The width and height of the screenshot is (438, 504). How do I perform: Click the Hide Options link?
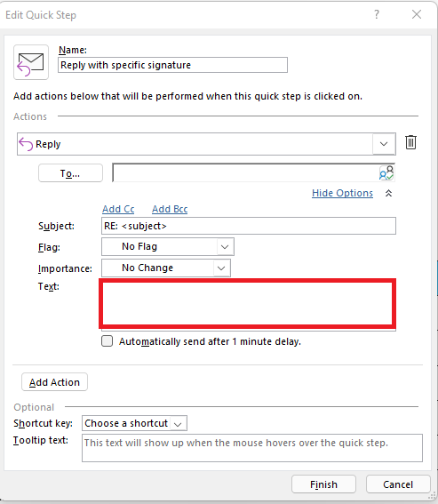click(x=342, y=193)
